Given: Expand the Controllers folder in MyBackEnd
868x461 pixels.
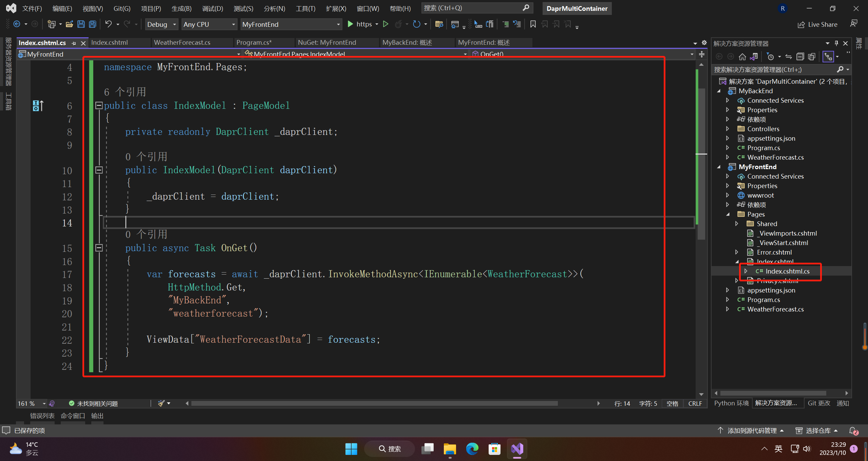Looking at the screenshot, I should [x=727, y=129].
